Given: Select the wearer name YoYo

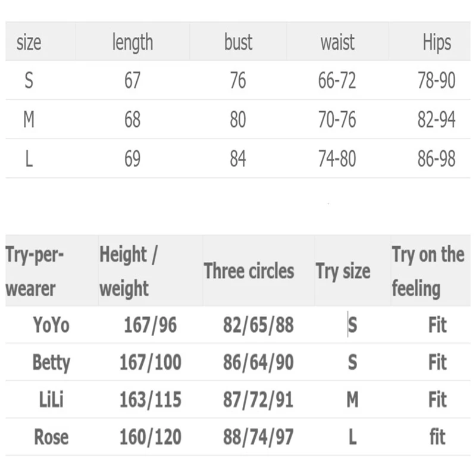Looking at the screenshot, I should 51,325.
